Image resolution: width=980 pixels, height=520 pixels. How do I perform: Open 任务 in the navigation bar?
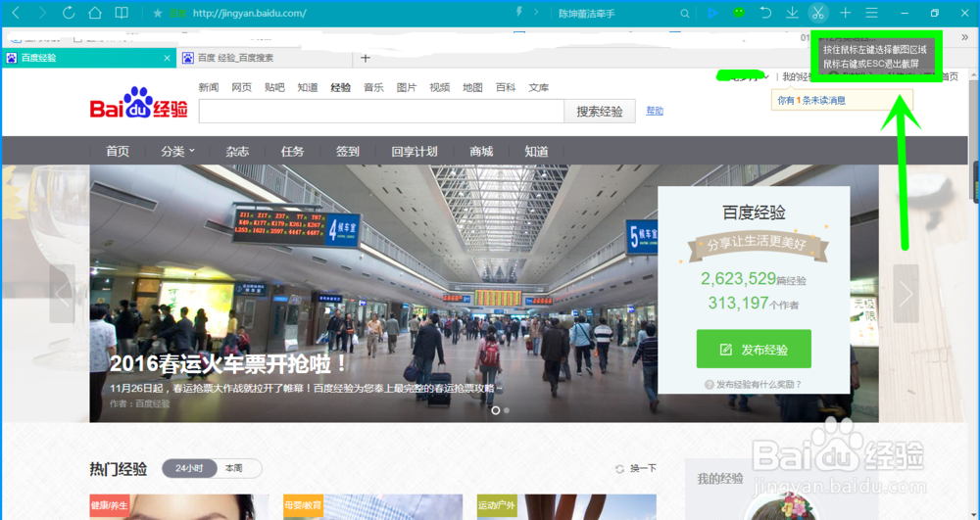[x=292, y=151]
